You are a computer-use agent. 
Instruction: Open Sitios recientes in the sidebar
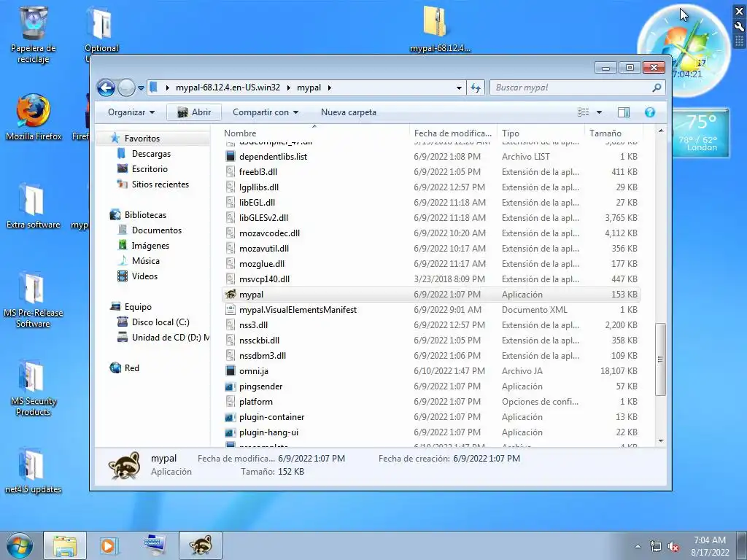coord(160,184)
